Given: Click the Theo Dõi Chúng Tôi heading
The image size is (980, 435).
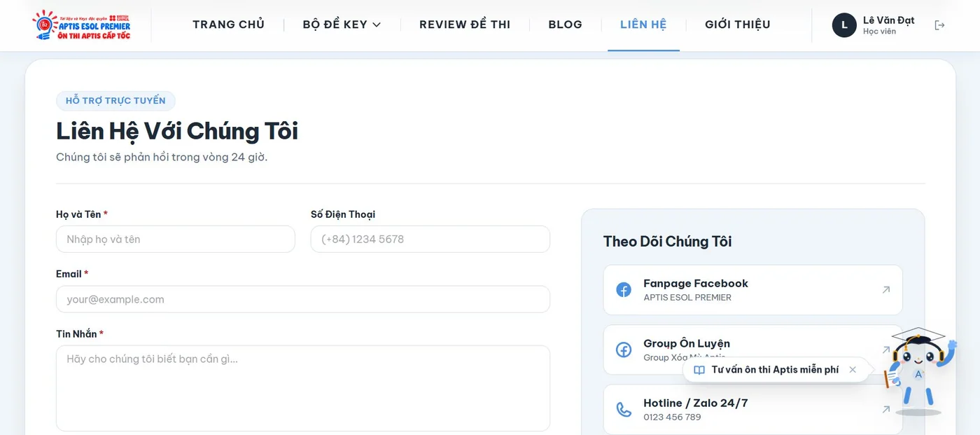Looking at the screenshot, I should tap(668, 242).
